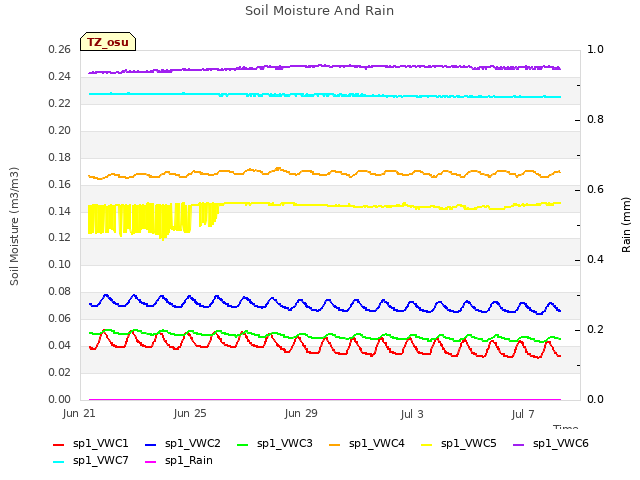The height and width of the screenshot is (480, 640).
Task: Click the 0.26 soil moisture tick
Action: click(60, 50)
